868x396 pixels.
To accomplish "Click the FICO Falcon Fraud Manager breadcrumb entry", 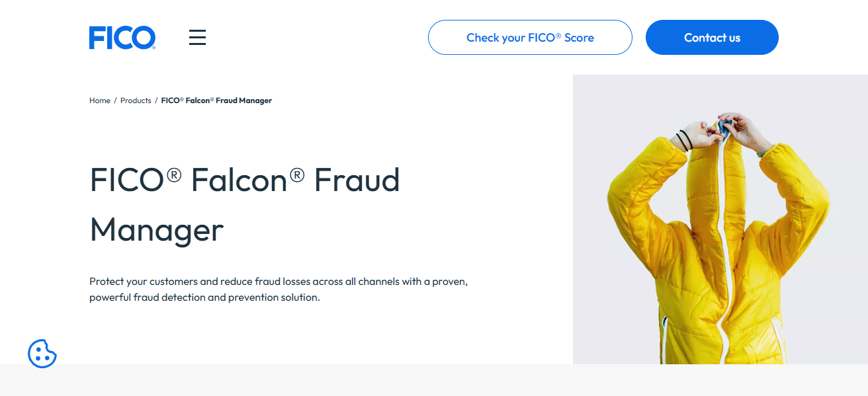I will pos(216,100).
